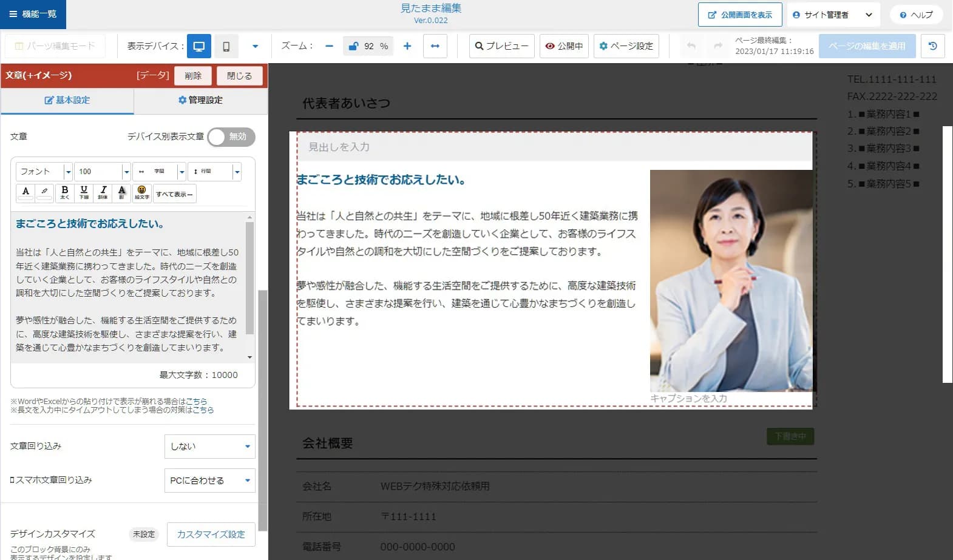The height and width of the screenshot is (560, 953).
Task: Open the second こちら timeout link
Action: [203, 410]
